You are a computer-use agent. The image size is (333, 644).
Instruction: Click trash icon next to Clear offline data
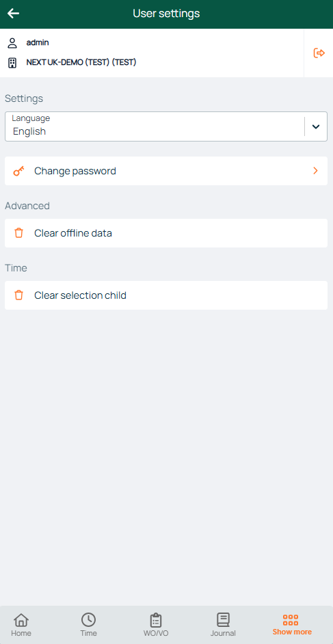coord(18,233)
